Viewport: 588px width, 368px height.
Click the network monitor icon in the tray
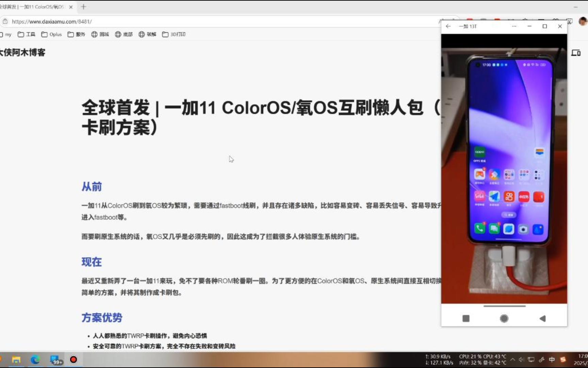tap(531, 359)
